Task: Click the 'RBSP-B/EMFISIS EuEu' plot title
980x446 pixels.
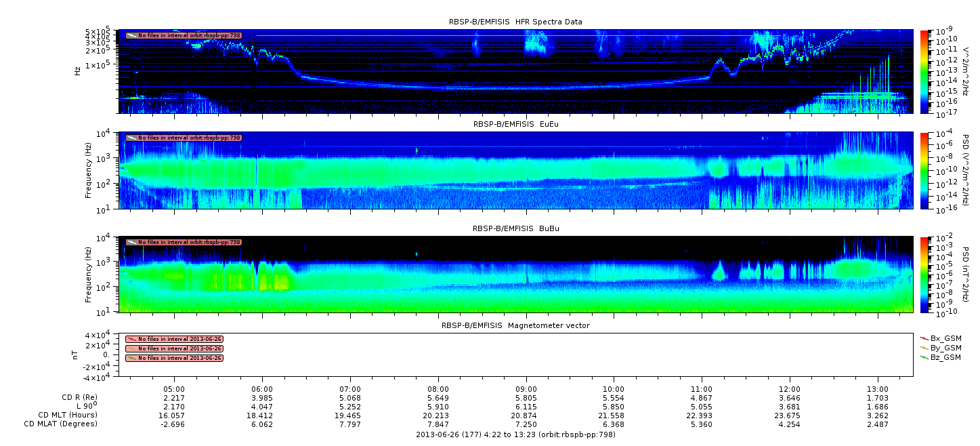Action: (x=515, y=125)
